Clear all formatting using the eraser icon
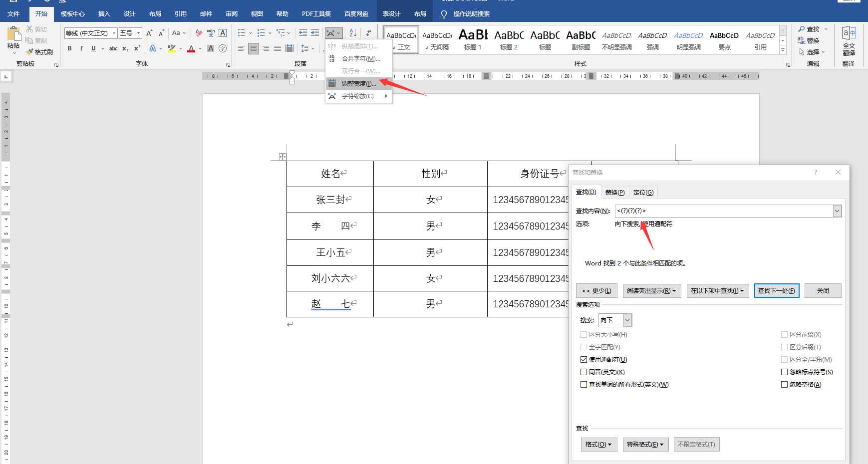868x464 pixels. coord(199,33)
